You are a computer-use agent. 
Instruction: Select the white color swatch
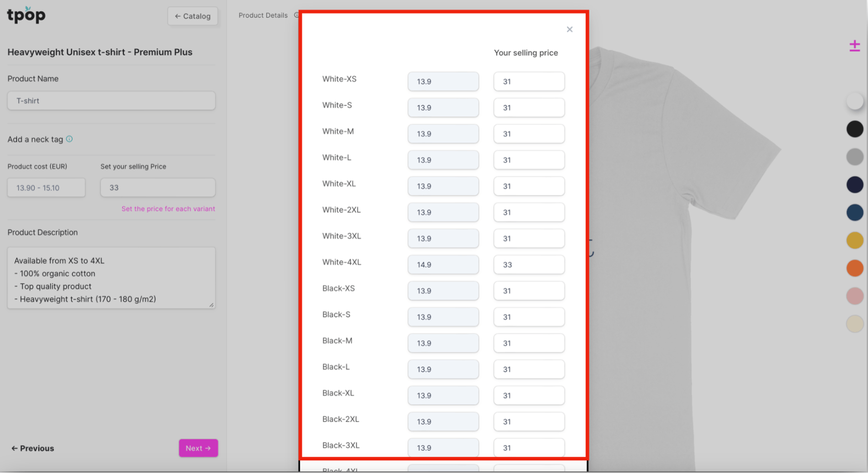[855, 101]
